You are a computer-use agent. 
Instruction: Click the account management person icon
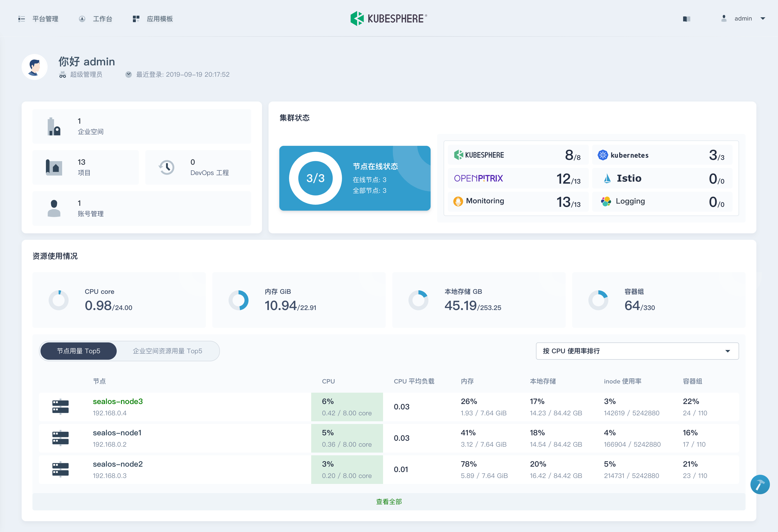53,208
